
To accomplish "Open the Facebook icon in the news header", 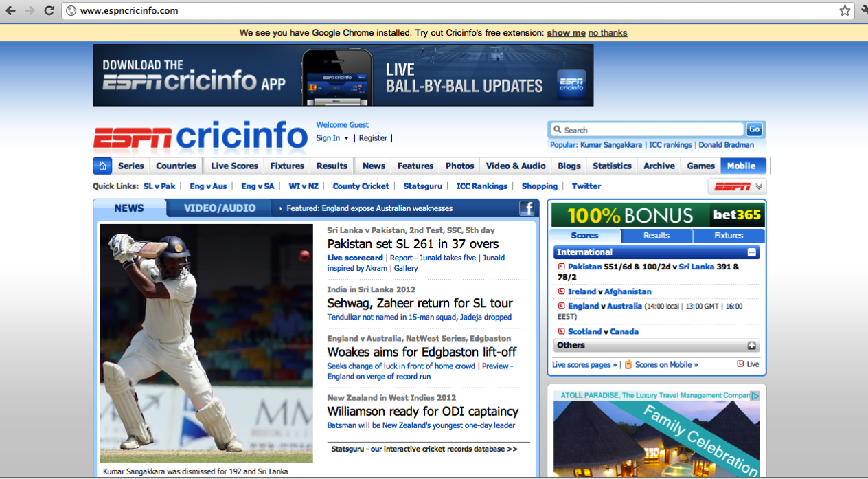I will tap(527, 208).
